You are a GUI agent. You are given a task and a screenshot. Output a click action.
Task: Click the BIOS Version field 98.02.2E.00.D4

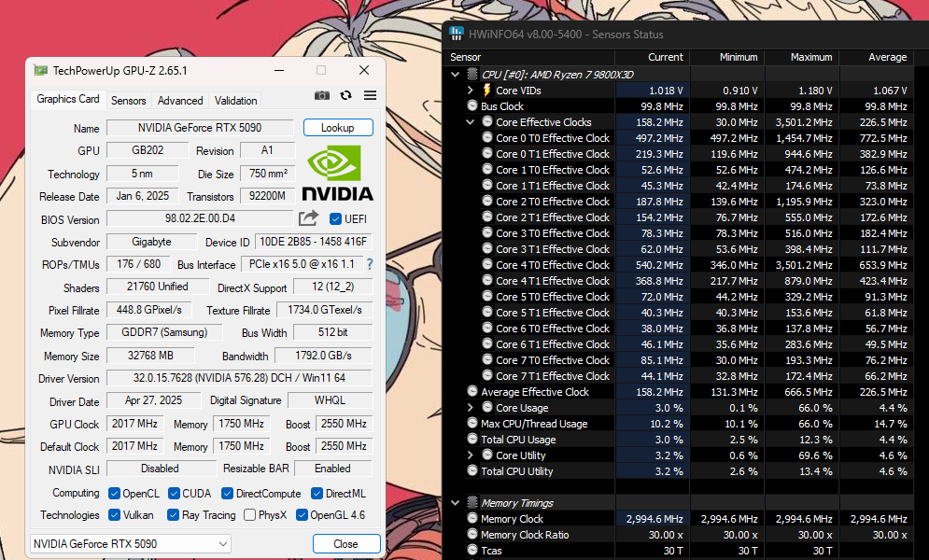(x=200, y=217)
